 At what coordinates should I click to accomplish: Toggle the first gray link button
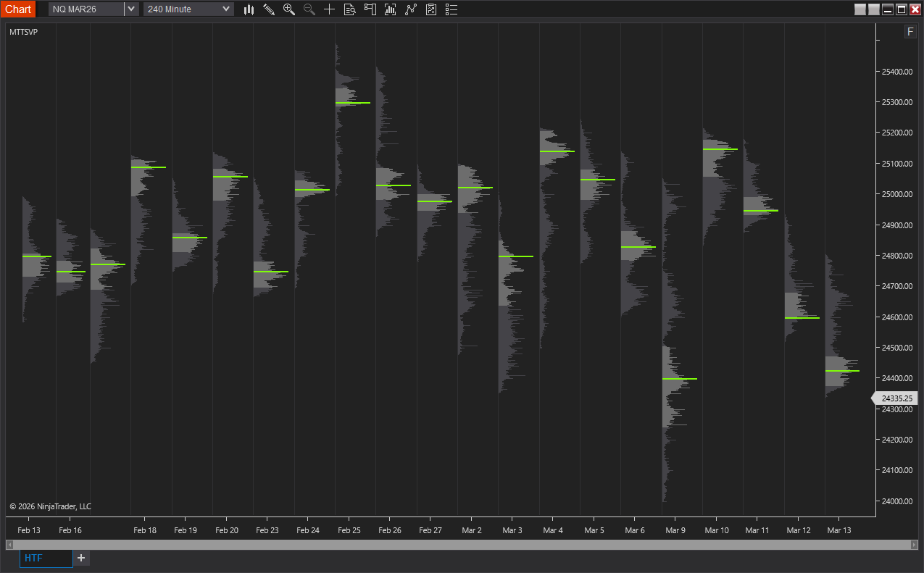pos(860,9)
